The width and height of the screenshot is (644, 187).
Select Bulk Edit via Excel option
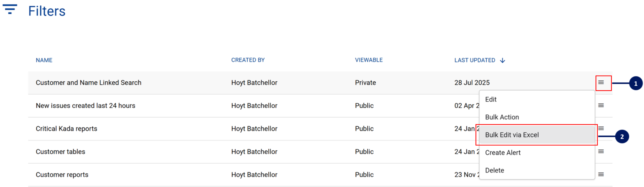coord(537,135)
